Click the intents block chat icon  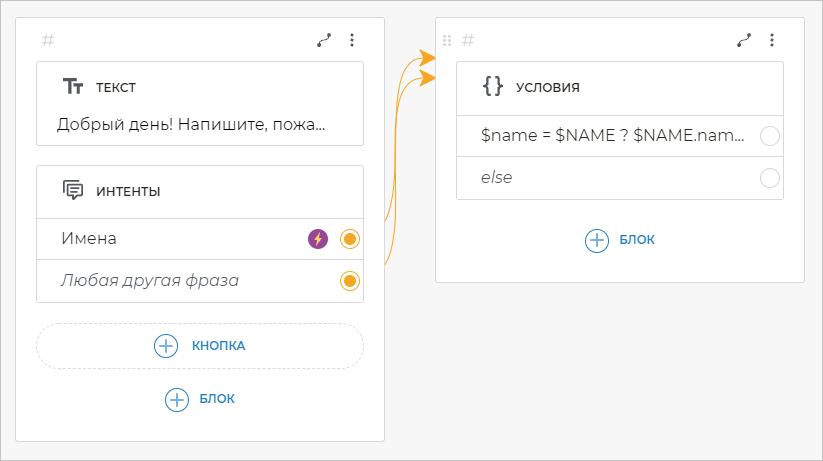[73, 190]
